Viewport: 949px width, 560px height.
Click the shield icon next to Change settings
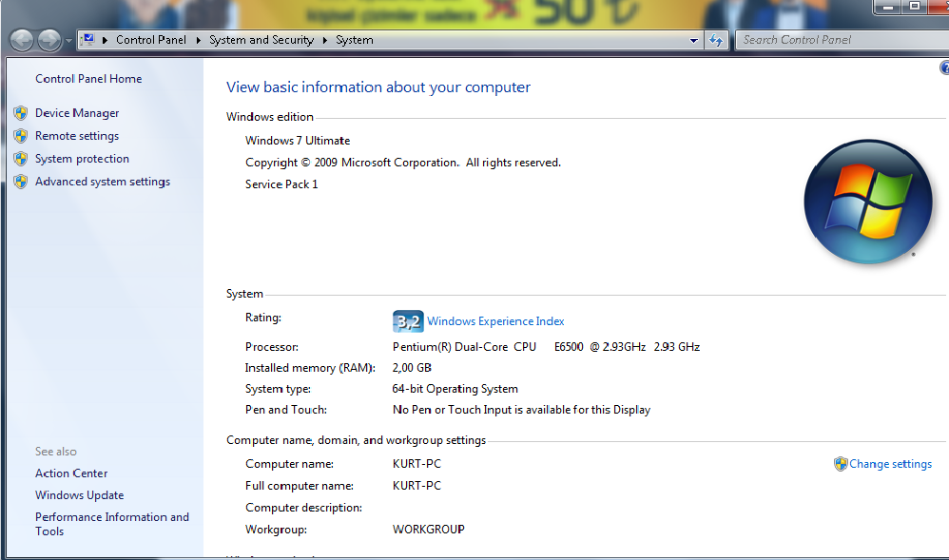841,464
